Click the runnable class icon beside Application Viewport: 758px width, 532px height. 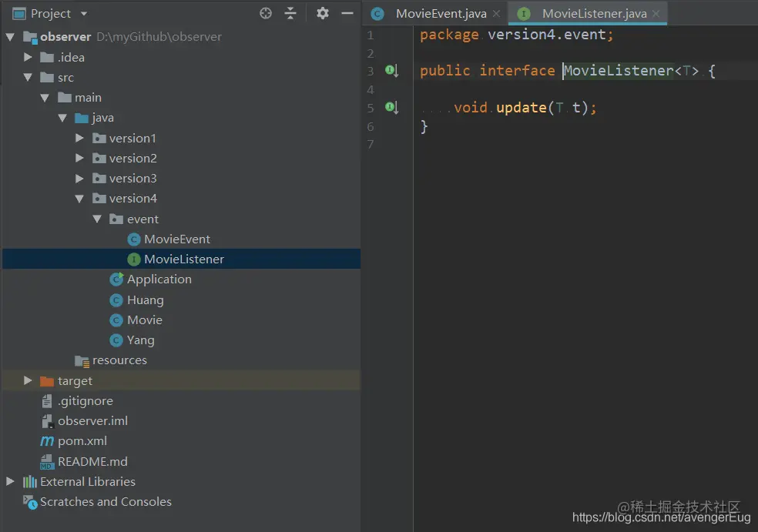click(116, 279)
